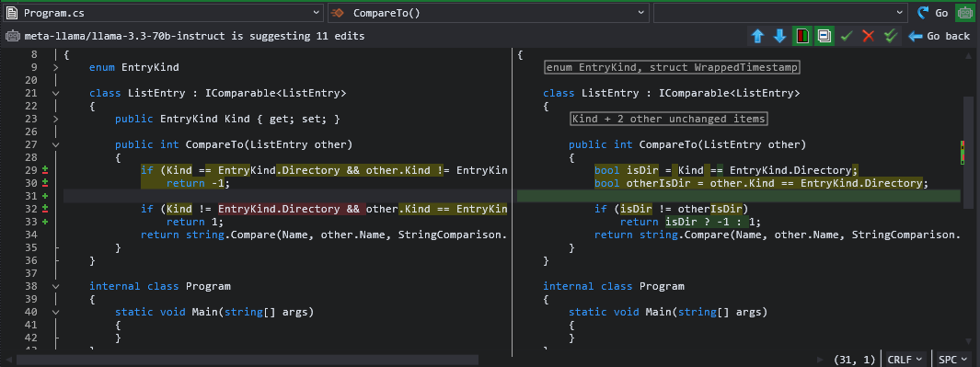
Task: Click the robot icon beside the suggestion message
Action: 12,36
